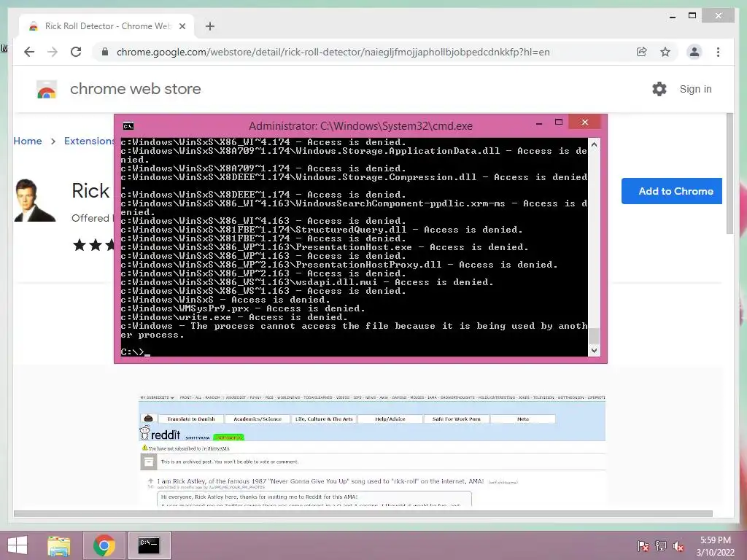Screen dimensions: 747x560
Task: Click 'Rick' extension title heading
Action: (x=90, y=191)
